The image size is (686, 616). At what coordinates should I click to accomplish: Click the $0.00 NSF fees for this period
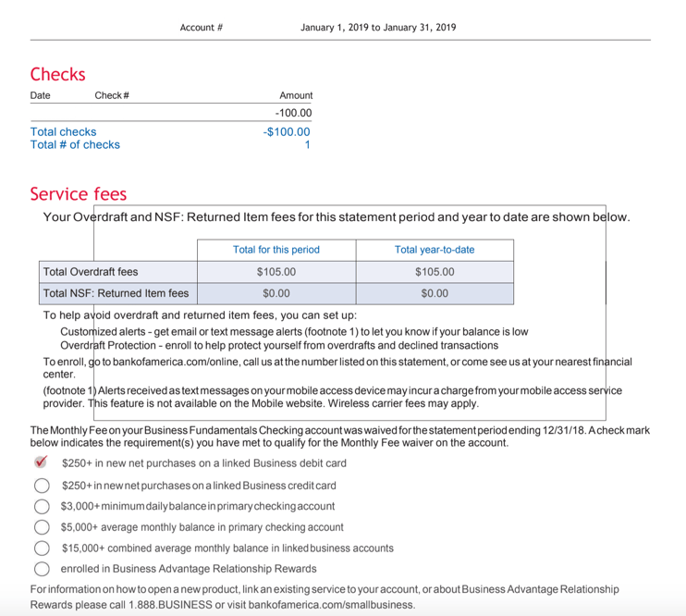(x=276, y=293)
